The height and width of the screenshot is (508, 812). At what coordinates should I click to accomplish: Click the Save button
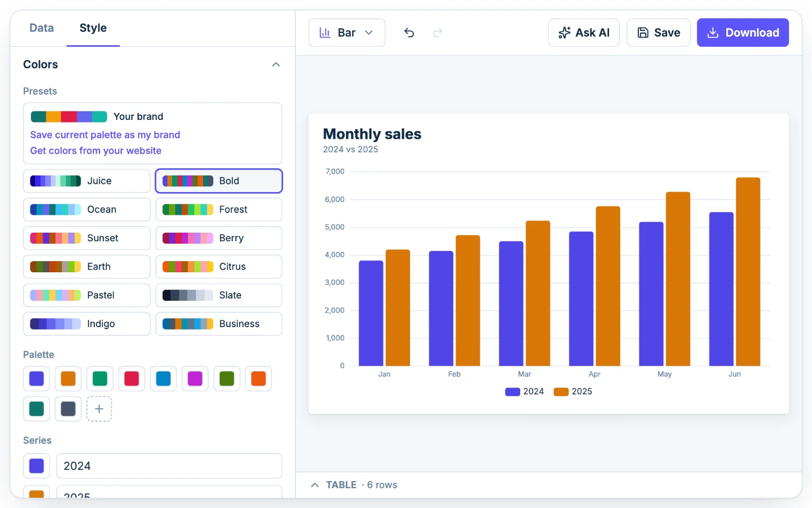(658, 33)
